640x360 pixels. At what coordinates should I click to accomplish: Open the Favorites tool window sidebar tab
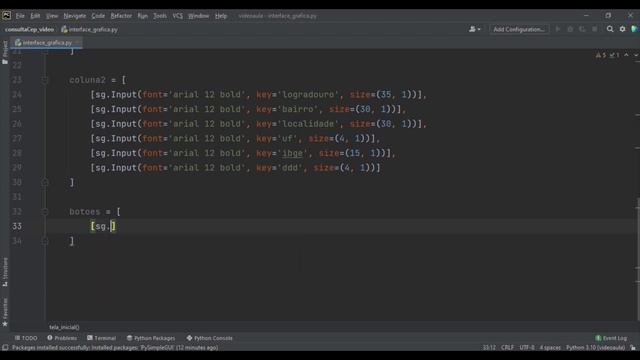pos(5,312)
